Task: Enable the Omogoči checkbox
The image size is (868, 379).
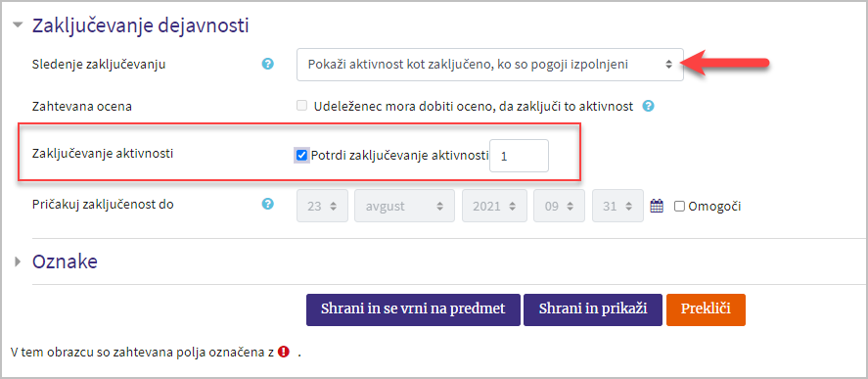Action: pyautogui.click(x=679, y=207)
